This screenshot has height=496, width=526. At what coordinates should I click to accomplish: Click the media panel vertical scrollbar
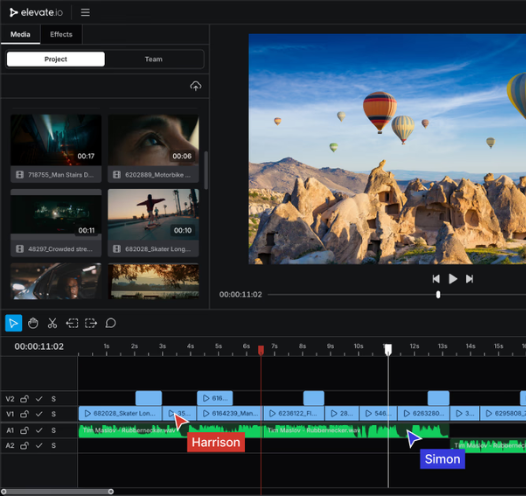pos(206,170)
